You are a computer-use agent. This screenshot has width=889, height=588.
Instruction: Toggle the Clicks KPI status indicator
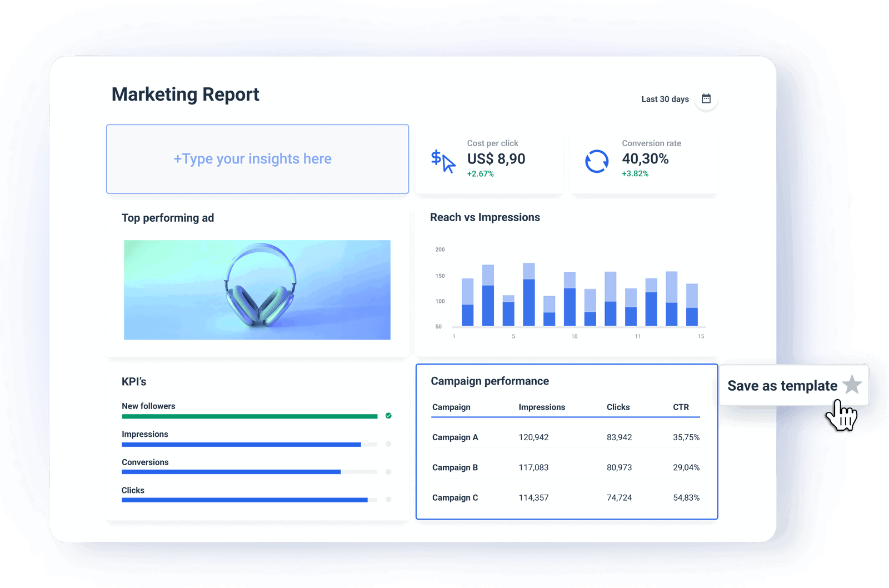click(388, 500)
